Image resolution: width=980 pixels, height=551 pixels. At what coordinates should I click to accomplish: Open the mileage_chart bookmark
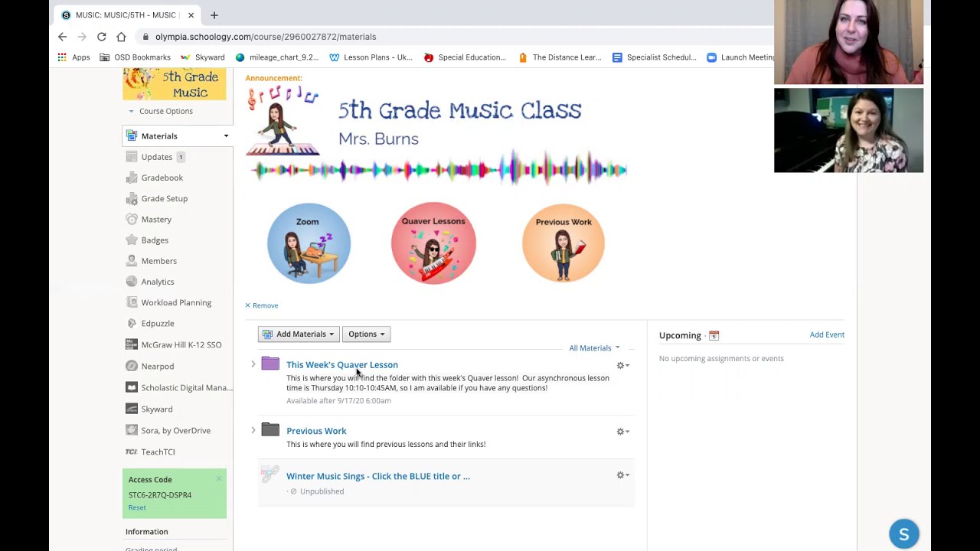tap(277, 57)
